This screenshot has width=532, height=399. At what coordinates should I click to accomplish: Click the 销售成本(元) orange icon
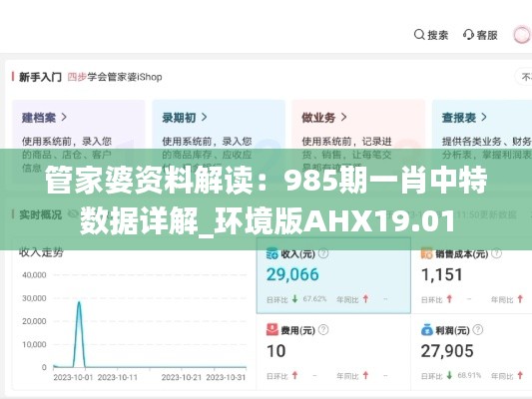pos(426,253)
